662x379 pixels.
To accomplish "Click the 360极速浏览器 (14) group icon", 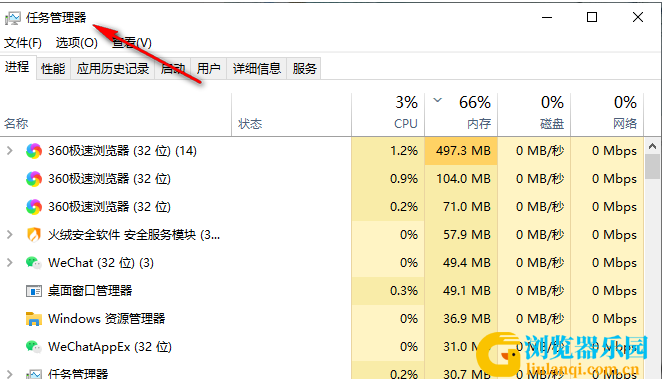I will pos(34,151).
